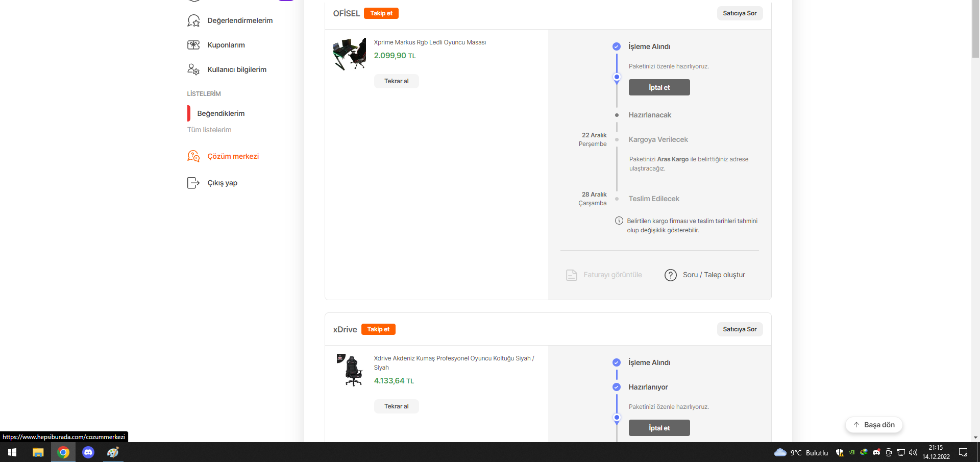980x462 pixels.
Task: Follow the xDrive seller with Takip et
Action: click(x=378, y=329)
